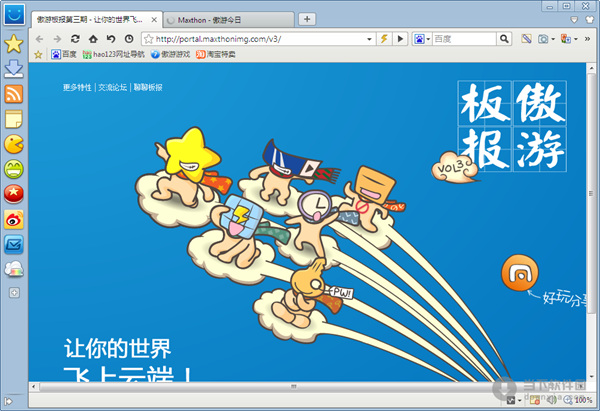
Task: Open the colored translate toolbar icon
Action: pyautogui.click(x=566, y=39)
